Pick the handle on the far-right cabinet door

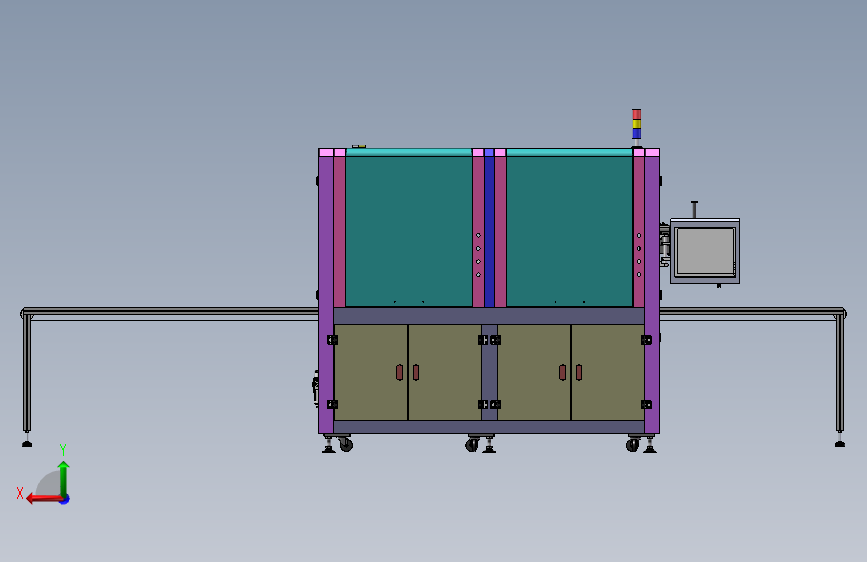click(x=579, y=372)
